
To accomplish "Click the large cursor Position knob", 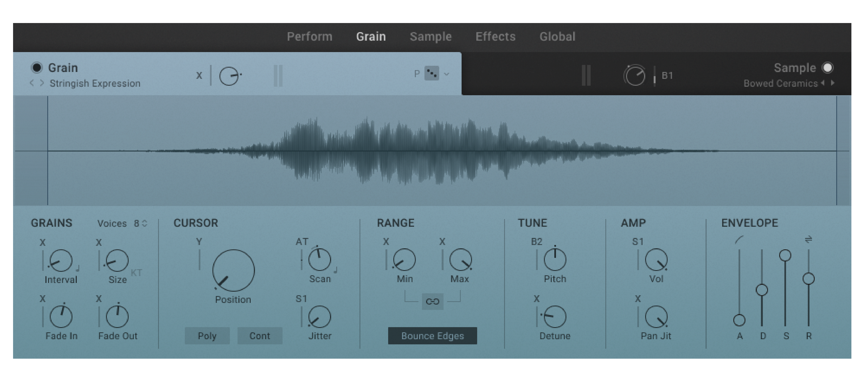I will click(233, 270).
